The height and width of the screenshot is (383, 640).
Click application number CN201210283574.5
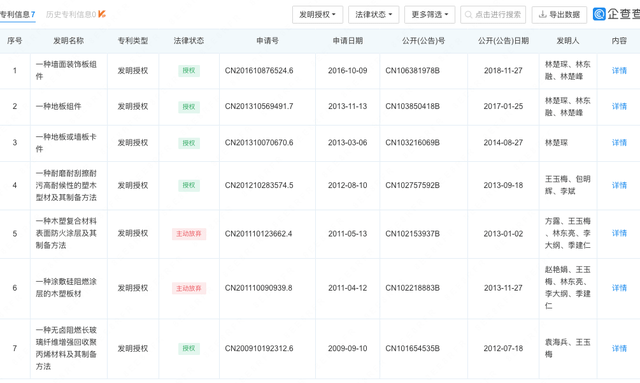click(x=259, y=185)
